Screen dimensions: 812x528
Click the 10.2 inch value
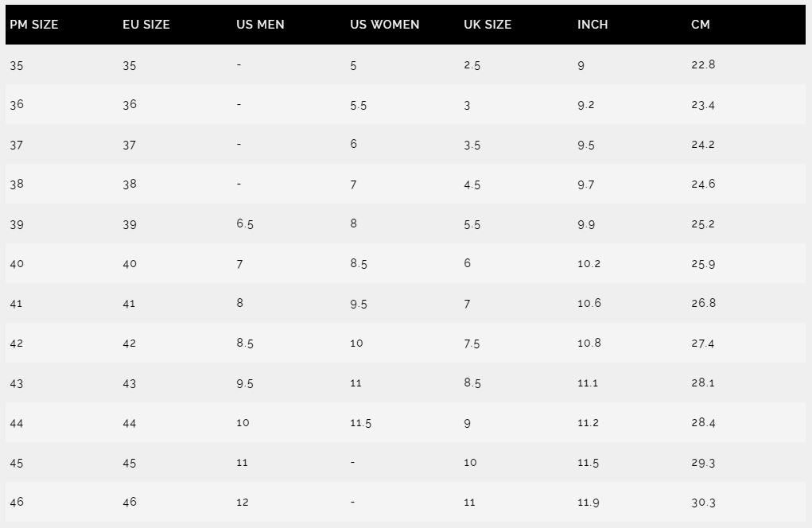589,263
